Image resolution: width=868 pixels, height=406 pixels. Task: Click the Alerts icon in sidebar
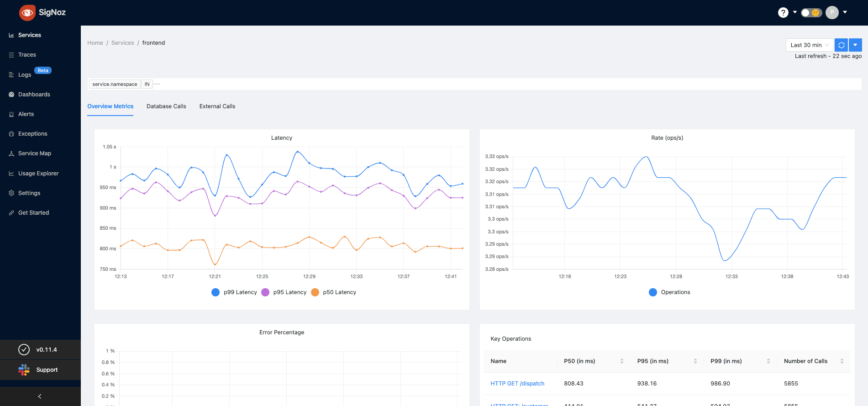pyautogui.click(x=11, y=114)
